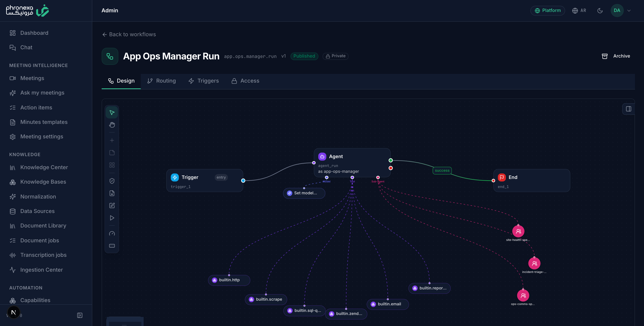Switch language to AR

(579, 11)
